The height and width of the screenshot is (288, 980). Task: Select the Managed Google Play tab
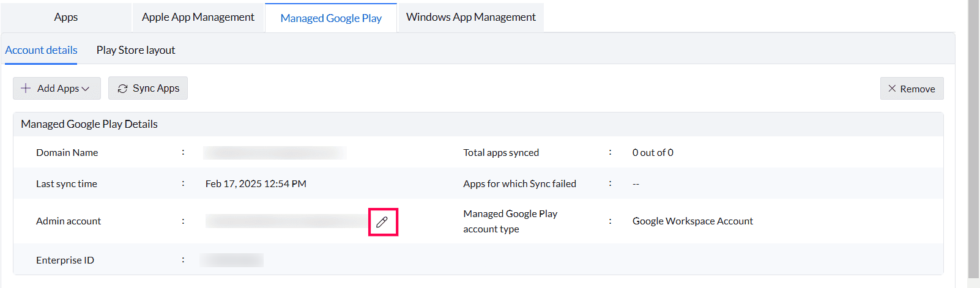[x=330, y=18]
